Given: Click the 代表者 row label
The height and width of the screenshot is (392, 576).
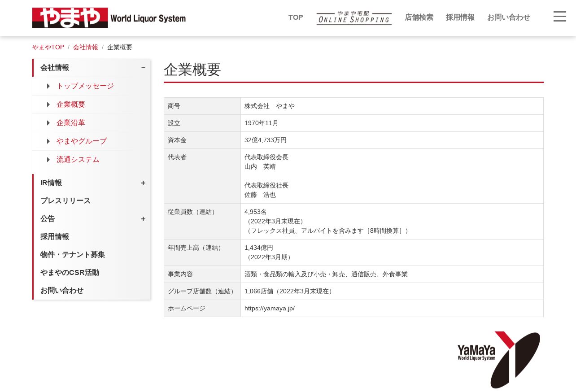Looking at the screenshot, I should click(x=177, y=157).
